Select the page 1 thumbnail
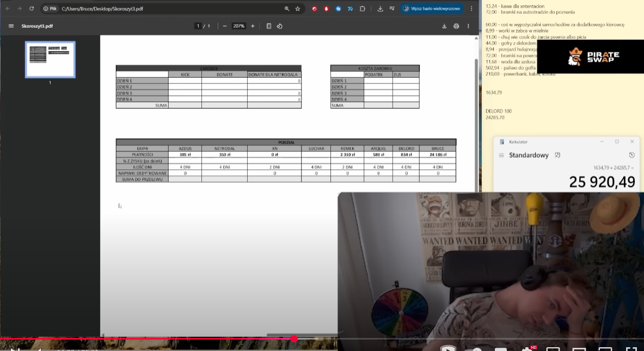The height and width of the screenshot is (351, 644). click(x=50, y=59)
